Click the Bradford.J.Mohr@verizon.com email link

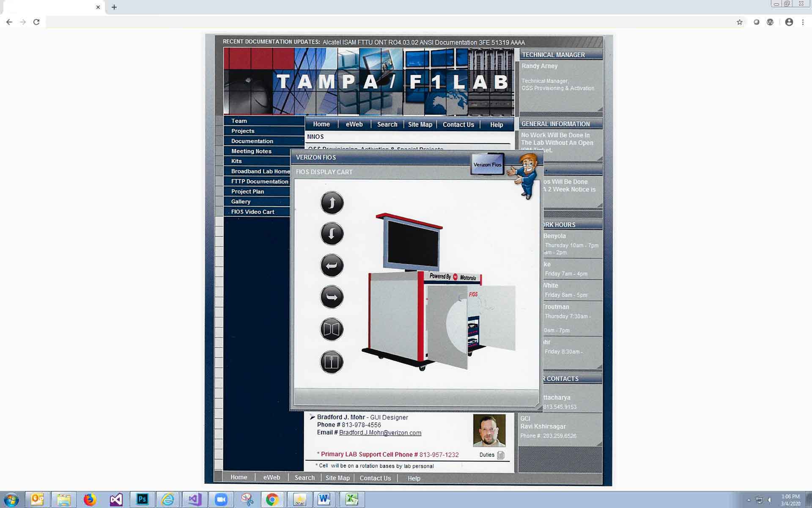pyautogui.click(x=380, y=433)
